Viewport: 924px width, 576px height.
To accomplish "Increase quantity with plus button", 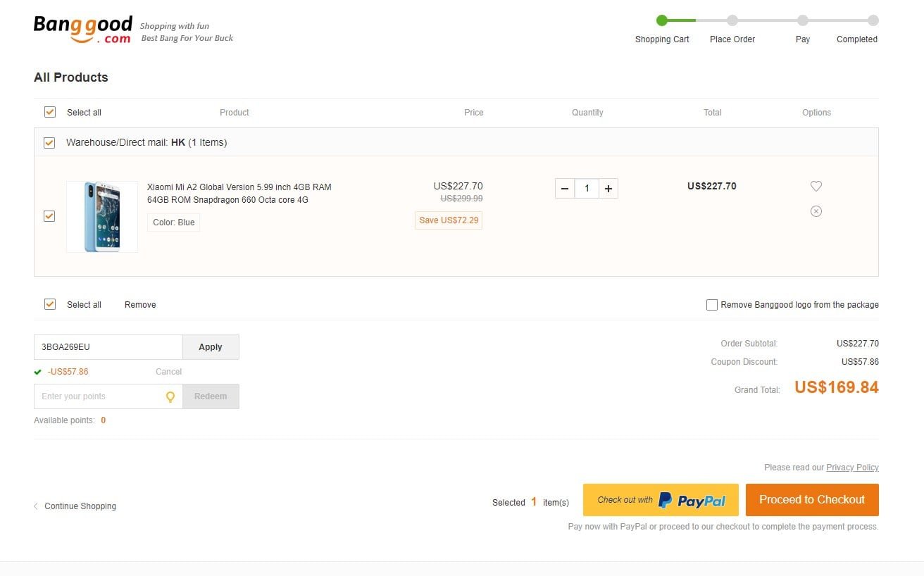I will click(x=608, y=189).
